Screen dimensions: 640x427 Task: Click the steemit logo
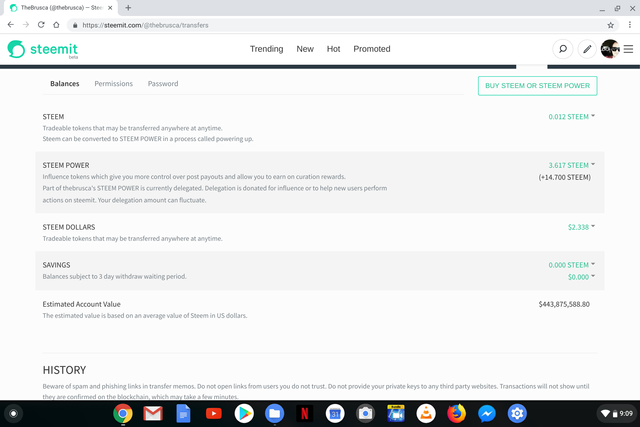point(42,49)
